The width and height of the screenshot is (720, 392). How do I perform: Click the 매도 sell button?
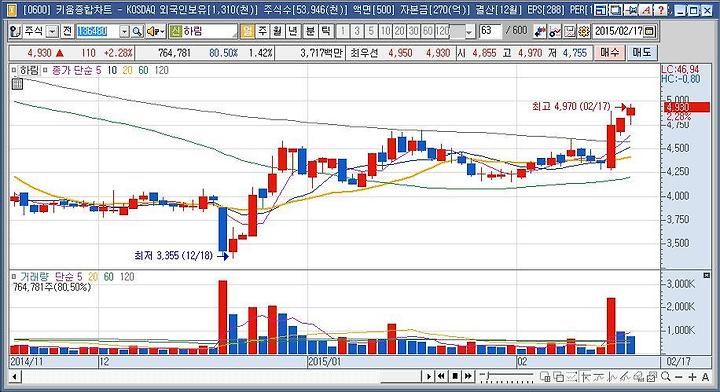point(641,52)
